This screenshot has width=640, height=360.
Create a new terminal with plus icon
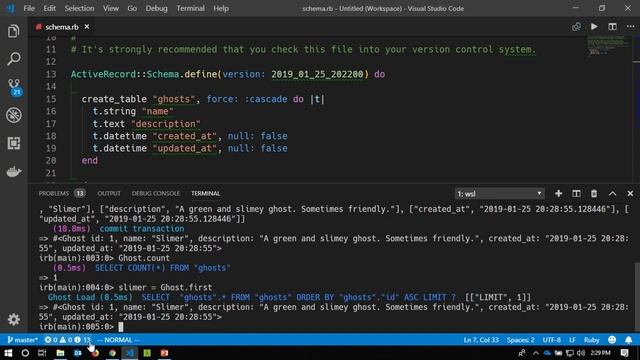tap(558, 193)
